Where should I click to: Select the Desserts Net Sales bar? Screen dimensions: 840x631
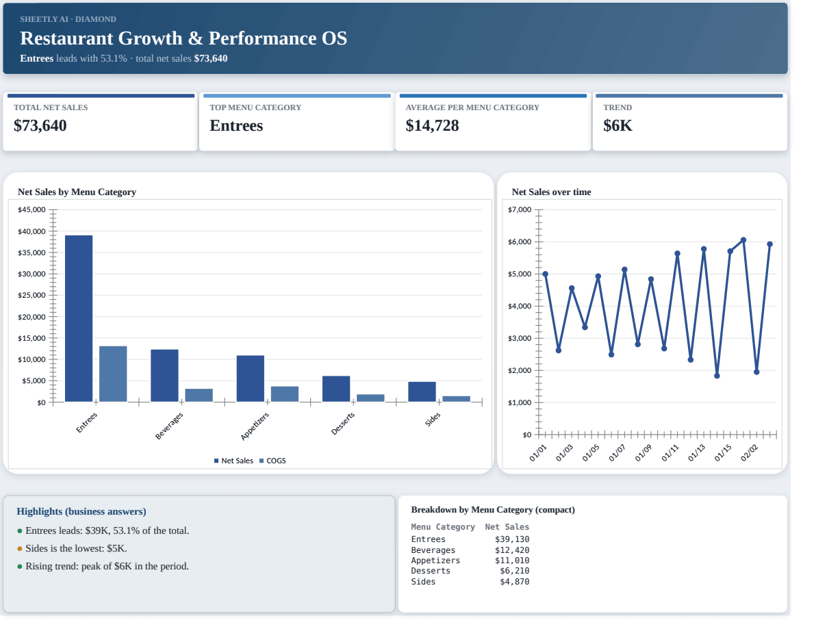coord(336,389)
